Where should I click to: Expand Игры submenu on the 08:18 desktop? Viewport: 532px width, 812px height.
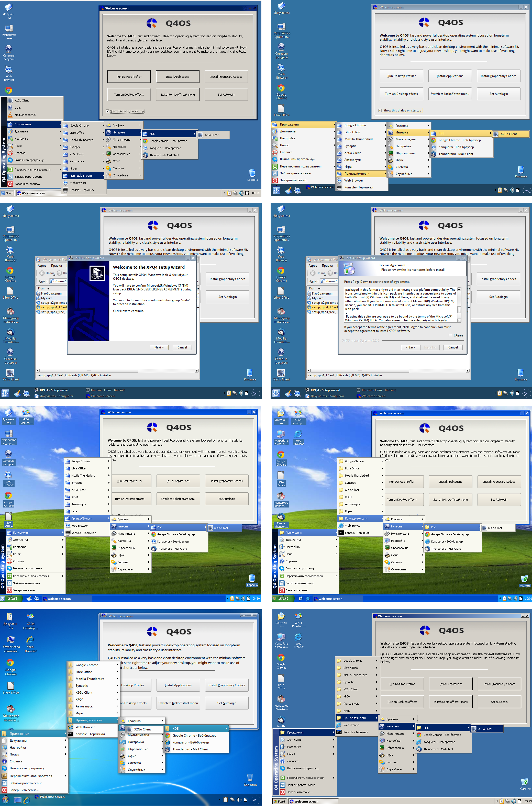[84, 168]
